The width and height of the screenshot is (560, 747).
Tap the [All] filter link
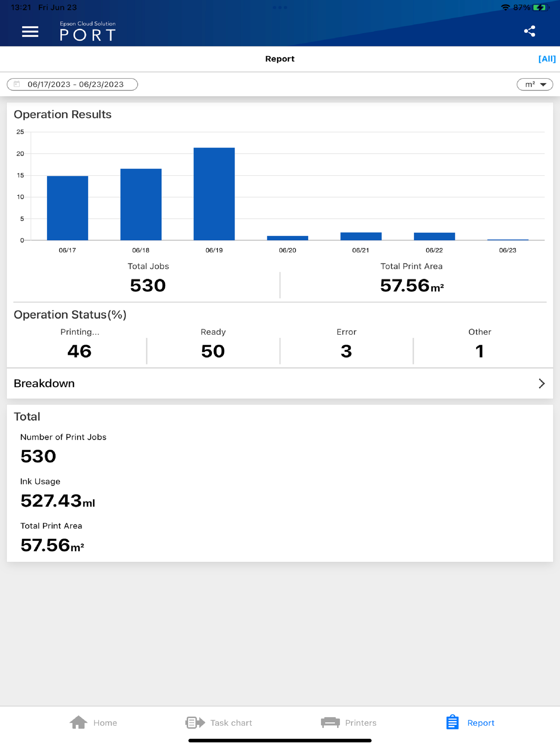[x=547, y=59]
